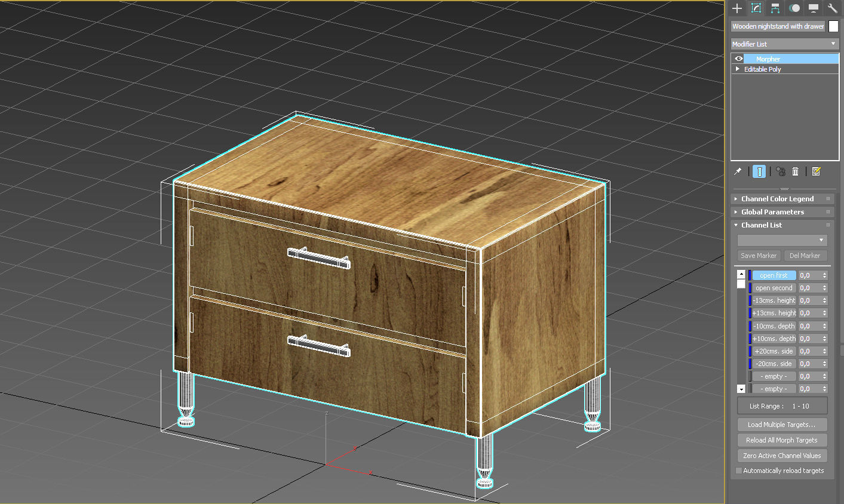This screenshot has height=504, width=844.
Task: Enable Automatically reload targets checkbox
Action: click(739, 471)
